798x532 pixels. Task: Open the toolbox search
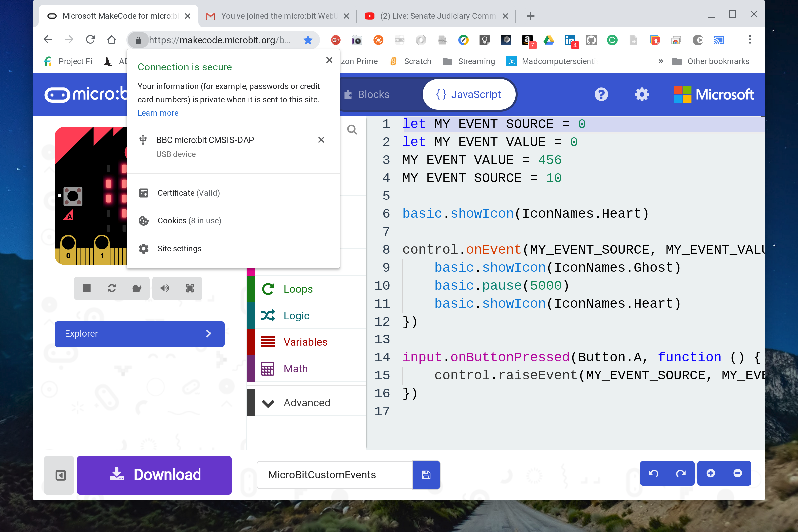click(x=352, y=130)
